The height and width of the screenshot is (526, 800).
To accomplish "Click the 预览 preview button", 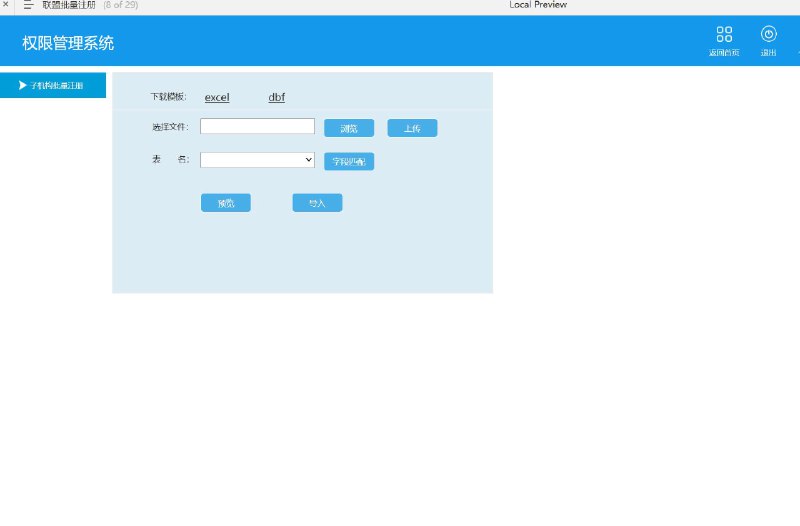I will click(x=226, y=203).
